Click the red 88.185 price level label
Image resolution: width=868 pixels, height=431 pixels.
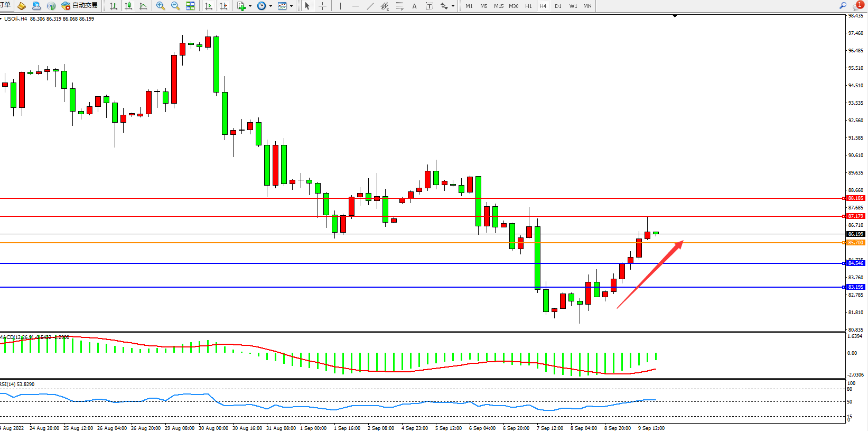click(855, 198)
